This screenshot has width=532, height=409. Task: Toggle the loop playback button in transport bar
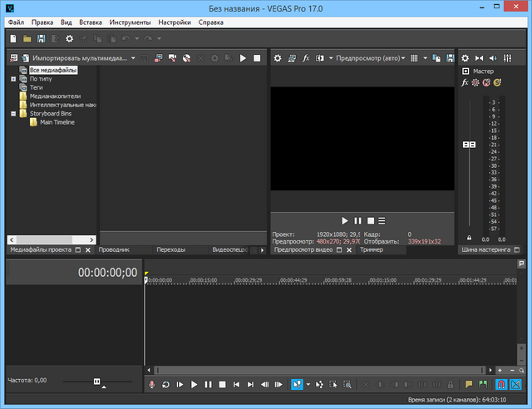(165, 385)
